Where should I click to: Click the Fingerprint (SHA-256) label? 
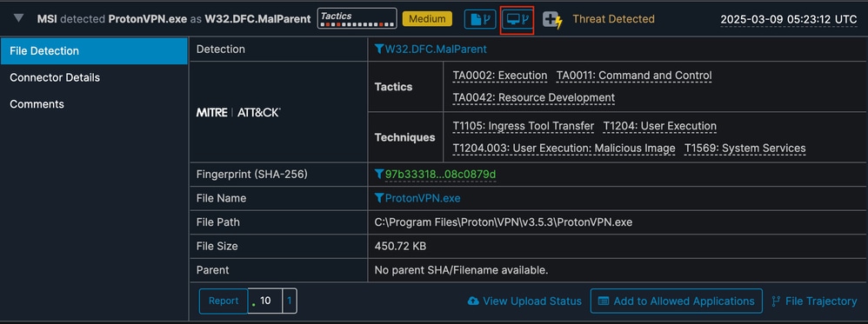pyautogui.click(x=252, y=175)
